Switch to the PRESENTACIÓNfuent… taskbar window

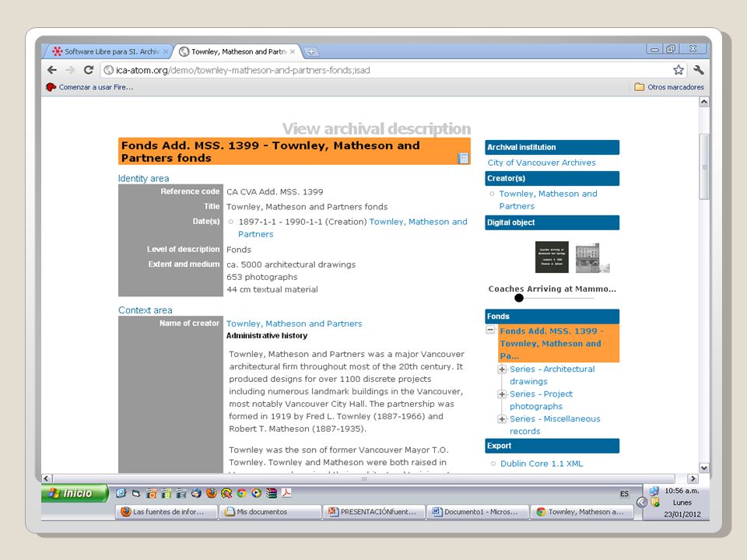pos(374,512)
